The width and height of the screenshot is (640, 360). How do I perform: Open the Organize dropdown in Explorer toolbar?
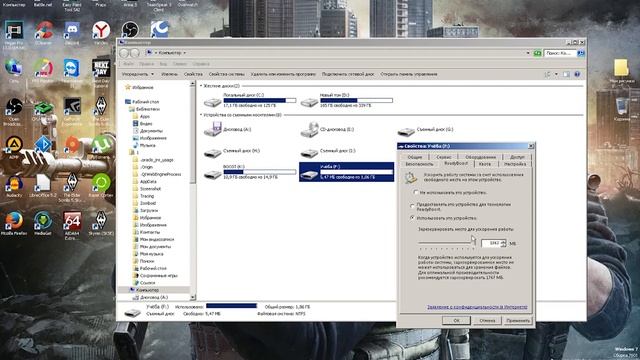click(x=138, y=74)
